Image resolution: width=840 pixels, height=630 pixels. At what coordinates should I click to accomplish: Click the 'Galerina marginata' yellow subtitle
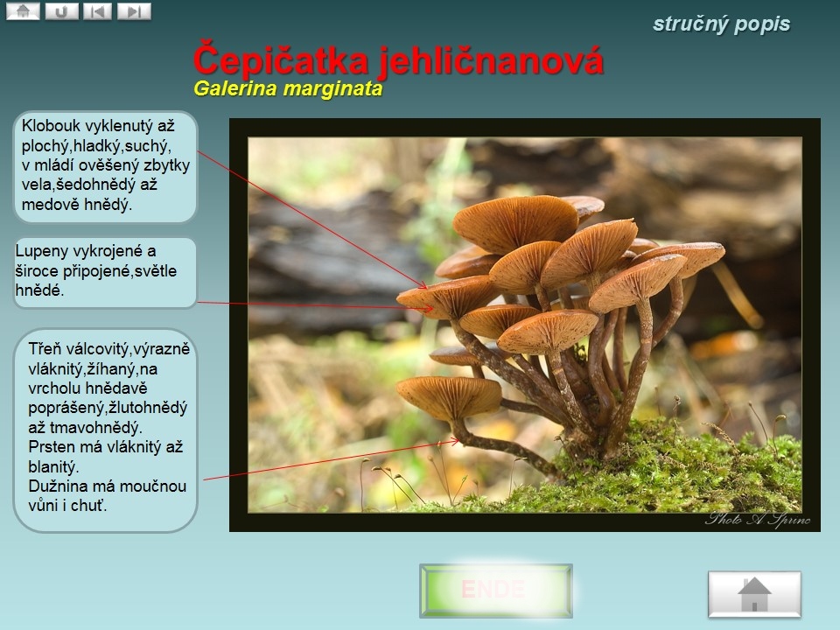tap(288, 88)
